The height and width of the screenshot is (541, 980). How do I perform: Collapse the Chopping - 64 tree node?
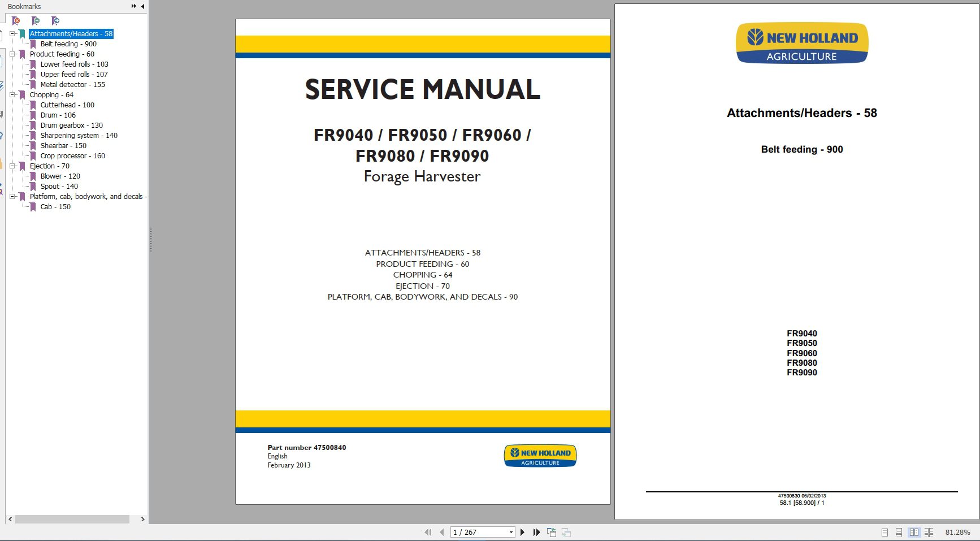coord(12,95)
